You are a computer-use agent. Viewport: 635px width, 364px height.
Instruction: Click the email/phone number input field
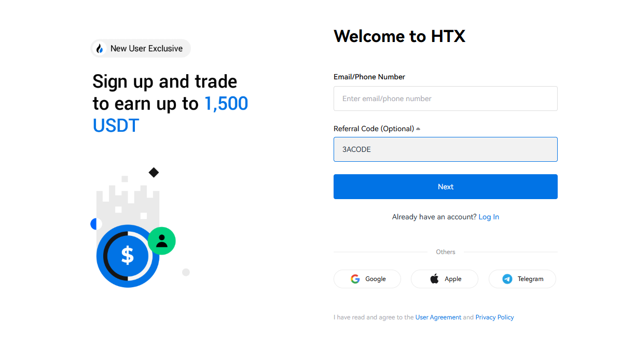445,99
